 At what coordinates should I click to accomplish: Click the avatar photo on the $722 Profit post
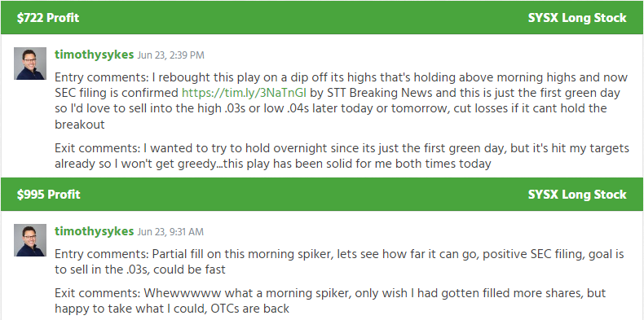point(30,64)
